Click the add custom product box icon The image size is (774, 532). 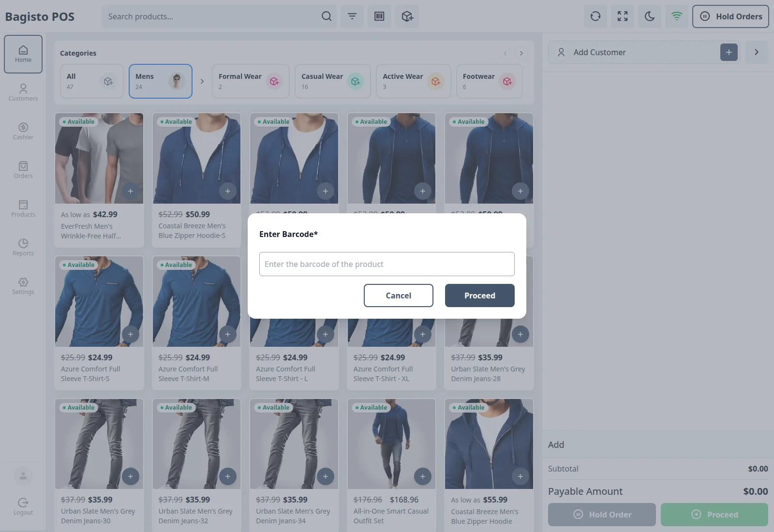(407, 16)
